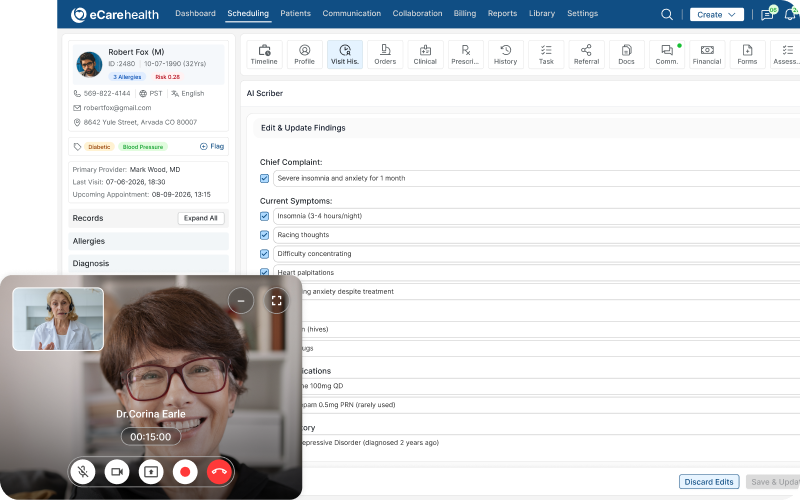Screen dimensions: 800x500
Task: Start recording the video call
Action: [x=185, y=472]
